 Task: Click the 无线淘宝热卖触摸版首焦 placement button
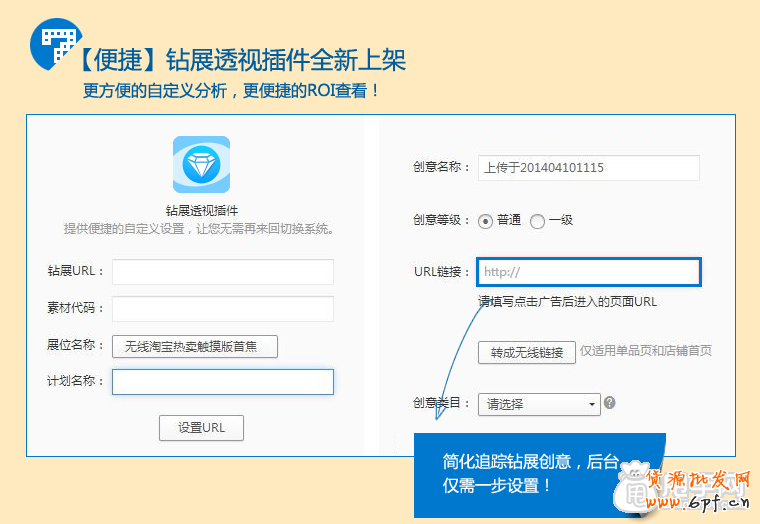[x=195, y=347]
